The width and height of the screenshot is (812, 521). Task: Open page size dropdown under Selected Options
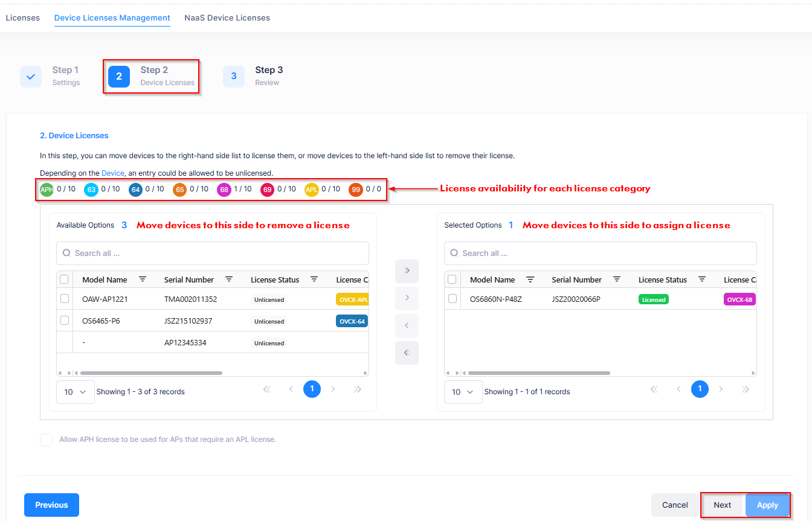pos(463,392)
